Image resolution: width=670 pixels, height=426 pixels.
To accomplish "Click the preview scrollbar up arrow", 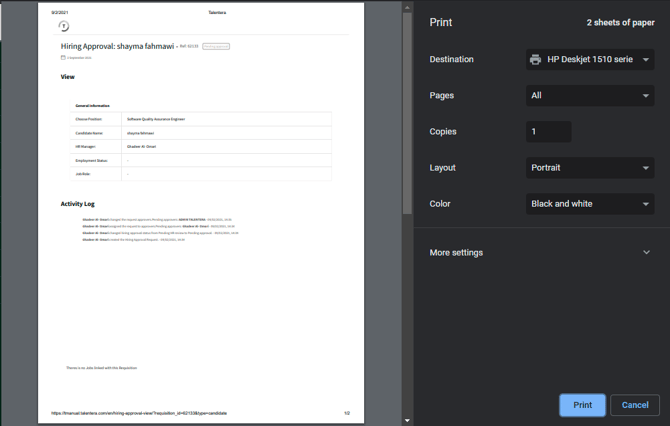I will [x=407, y=7].
